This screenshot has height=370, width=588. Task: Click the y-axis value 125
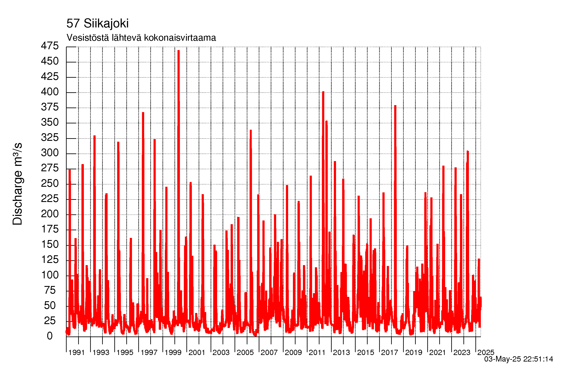(50, 259)
